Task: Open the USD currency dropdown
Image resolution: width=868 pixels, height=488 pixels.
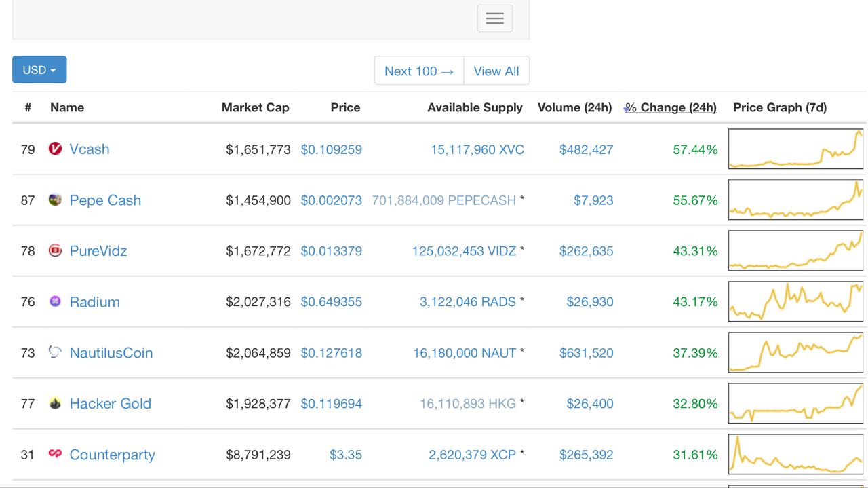Action: pos(39,69)
